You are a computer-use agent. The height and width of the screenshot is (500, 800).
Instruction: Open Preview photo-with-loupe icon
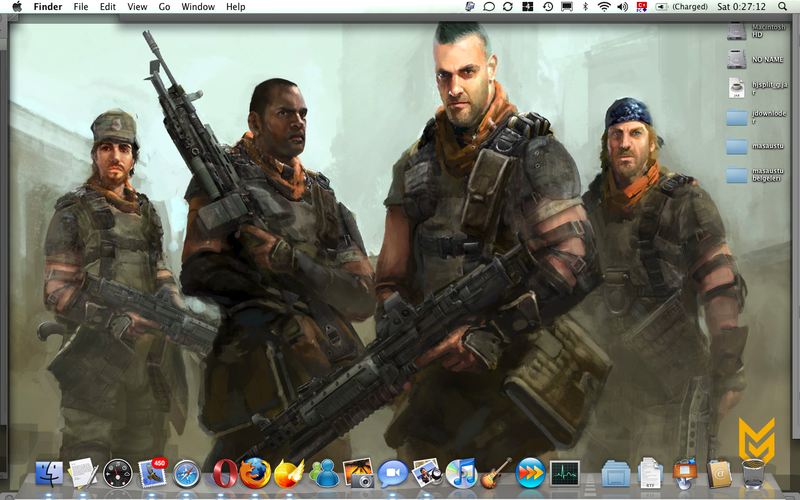(427, 473)
